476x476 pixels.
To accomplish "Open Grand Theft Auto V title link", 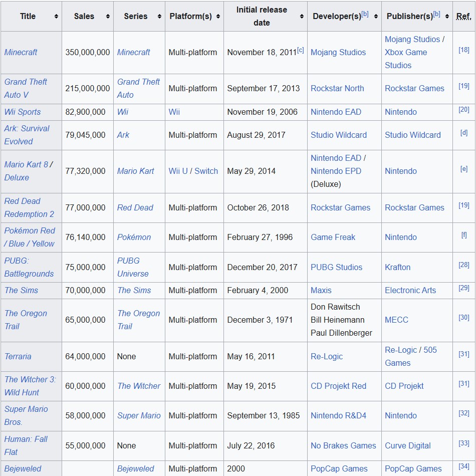I will (x=26, y=88).
